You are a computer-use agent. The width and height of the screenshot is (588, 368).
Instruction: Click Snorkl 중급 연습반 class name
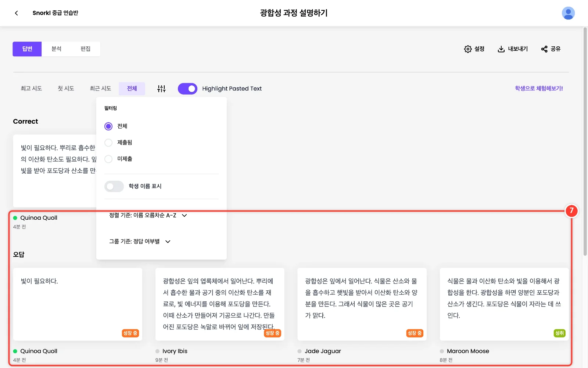[x=55, y=13]
